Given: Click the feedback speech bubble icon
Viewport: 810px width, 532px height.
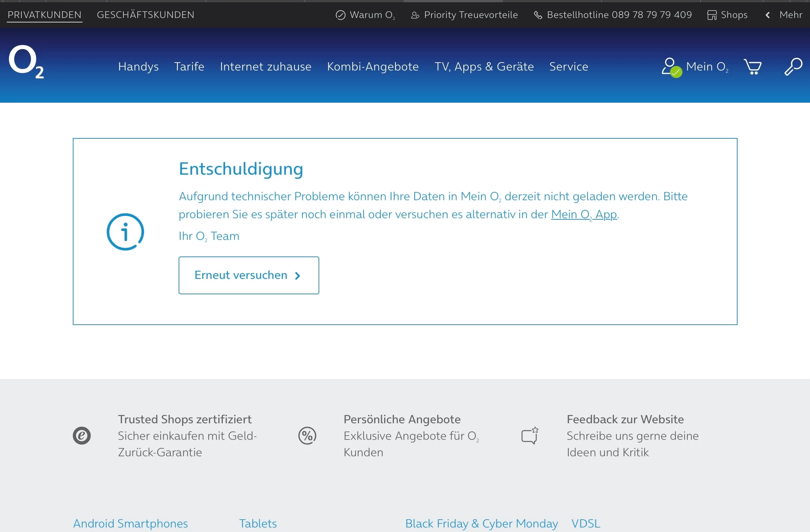Looking at the screenshot, I should pyautogui.click(x=530, y=436).
